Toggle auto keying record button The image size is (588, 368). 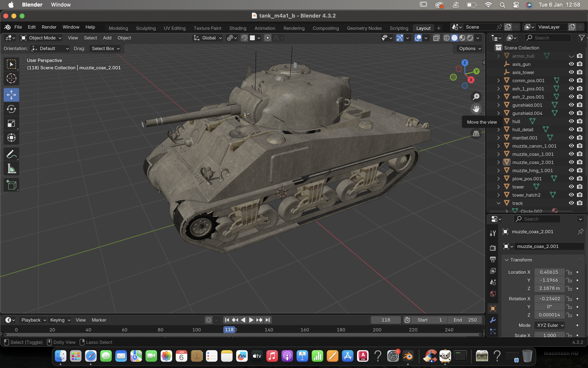(x=208, y=320)
